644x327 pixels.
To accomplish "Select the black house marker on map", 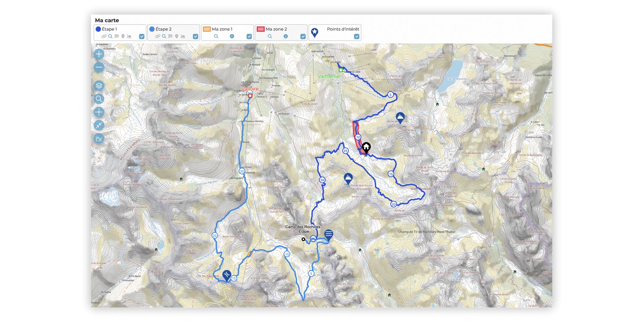I will [366, 147].
